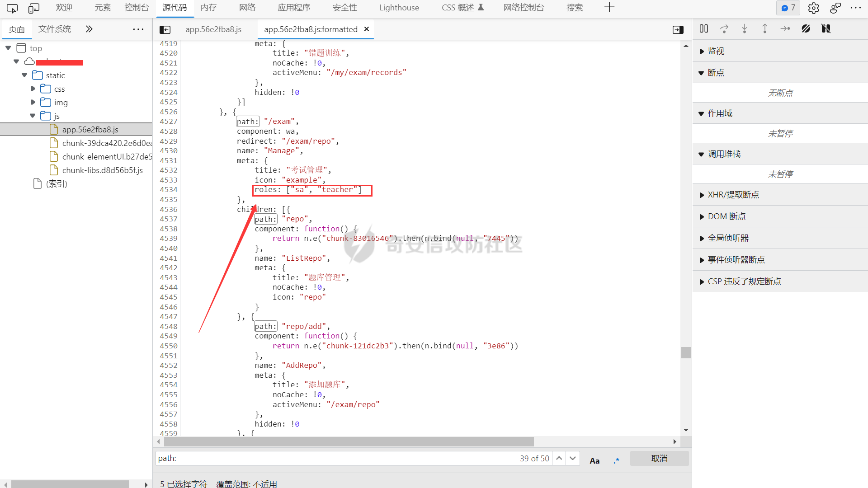
Task: Open the feedback people icon
Action: [x=835, y=8]
